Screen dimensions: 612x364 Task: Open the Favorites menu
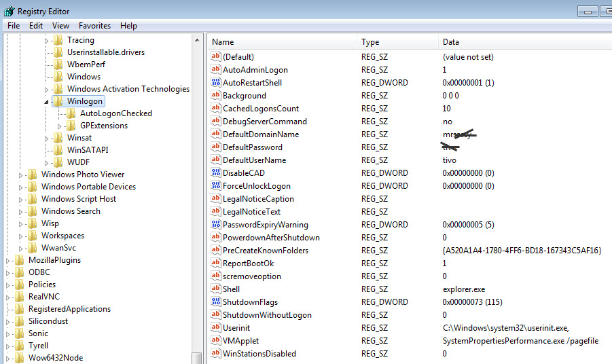pyautogui.click(x=95, y=26)
